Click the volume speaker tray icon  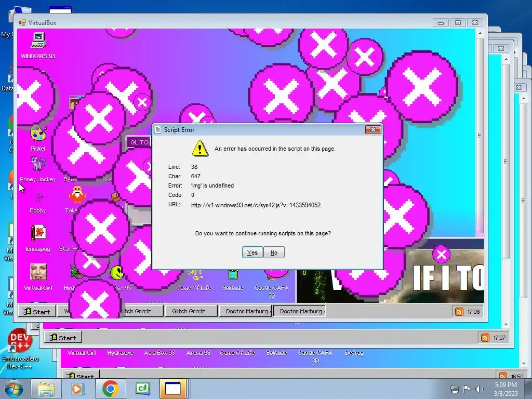(x=480, y=389)
